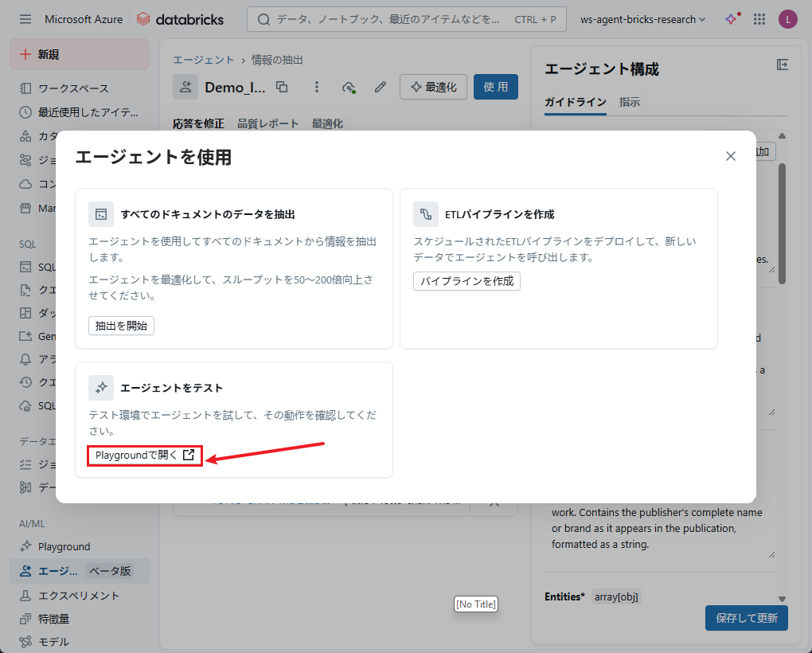Switch to the 指示 tab
Screen dimensions: 812x653
[630, 102]
